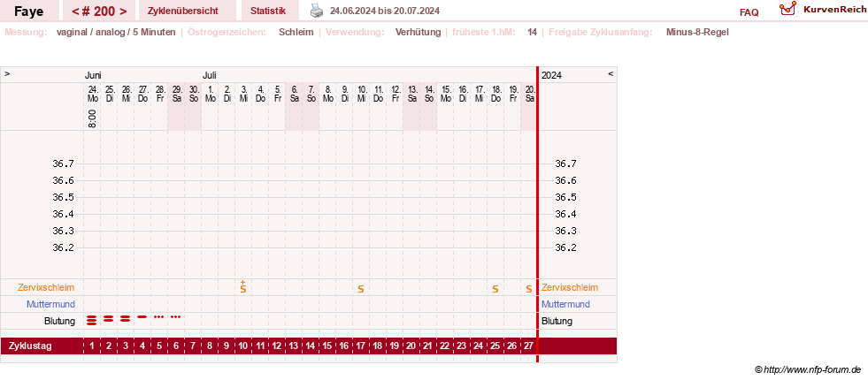Click the bleeding mark on June 26
Image resolution: width=868 pixels, height=380 pixels.
point(126,318)
